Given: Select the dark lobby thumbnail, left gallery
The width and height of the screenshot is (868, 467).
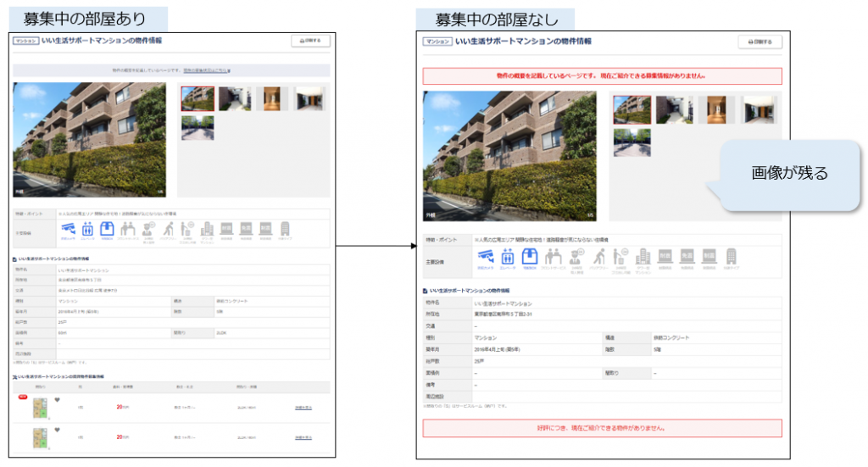Looking at the screenshot, I should pos(309,98).
